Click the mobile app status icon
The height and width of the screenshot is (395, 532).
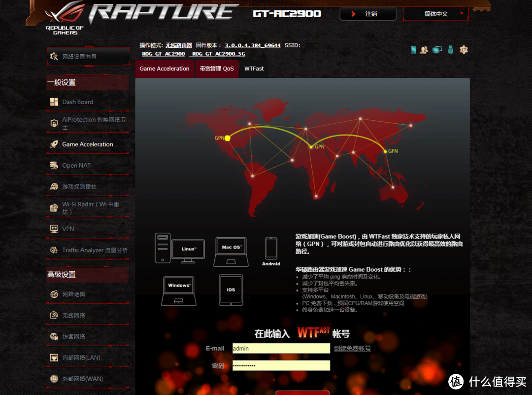(x=413, y=50)
